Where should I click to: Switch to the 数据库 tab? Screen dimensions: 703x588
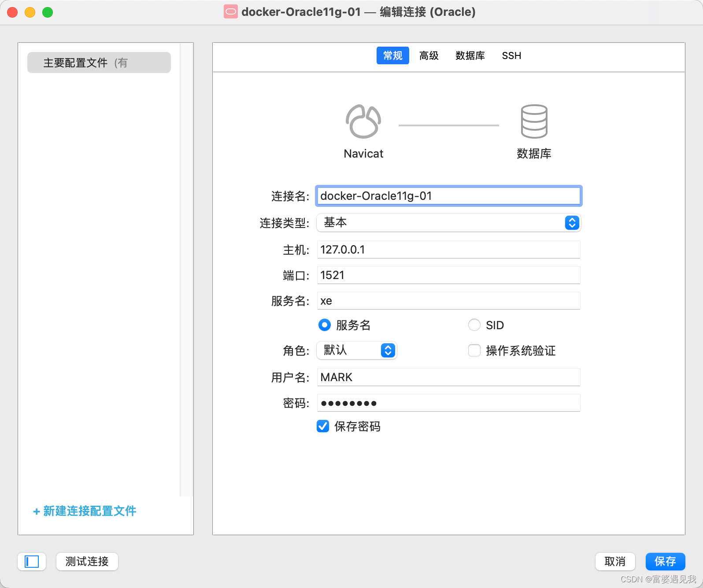tap(470, 55)
